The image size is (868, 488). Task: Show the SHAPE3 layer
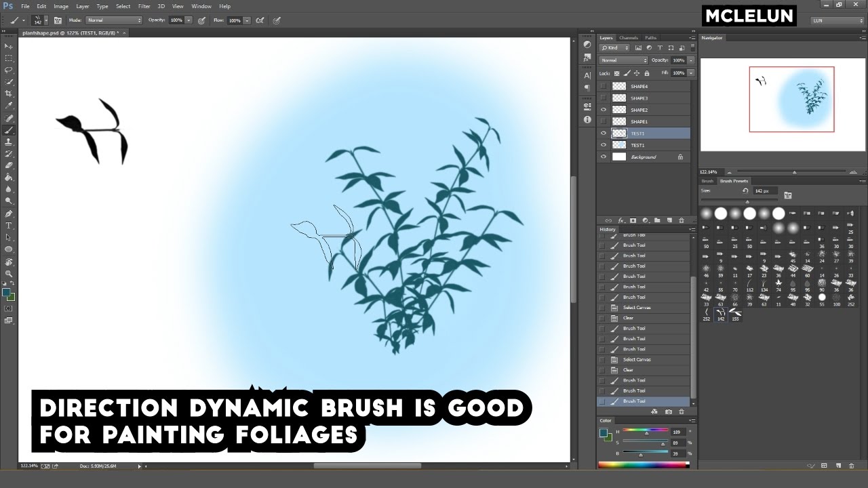(604, 98)
